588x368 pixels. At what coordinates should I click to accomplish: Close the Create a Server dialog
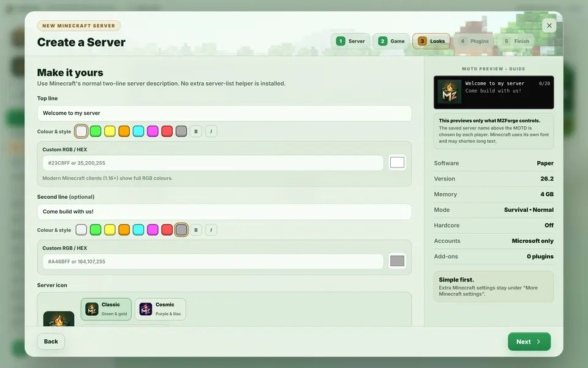[x=549, y=26]
